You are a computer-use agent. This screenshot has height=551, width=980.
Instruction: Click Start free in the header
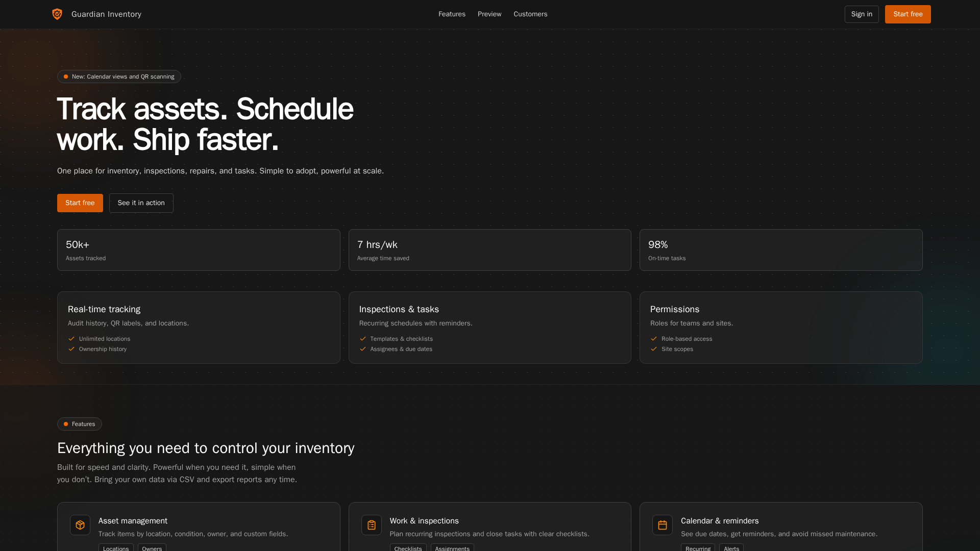908,14
